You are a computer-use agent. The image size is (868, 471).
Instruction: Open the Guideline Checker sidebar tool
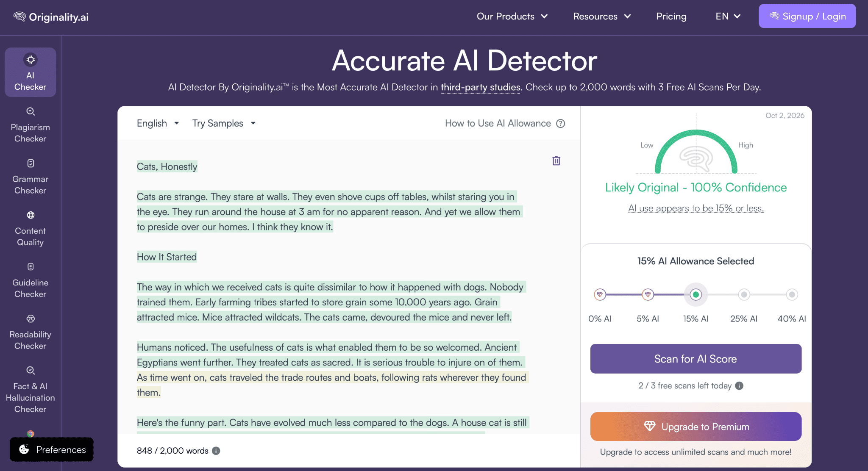click(30, 280)
